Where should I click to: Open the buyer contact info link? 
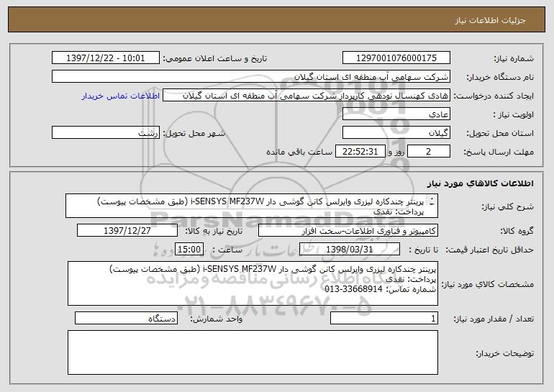click(x=121, y=96)
